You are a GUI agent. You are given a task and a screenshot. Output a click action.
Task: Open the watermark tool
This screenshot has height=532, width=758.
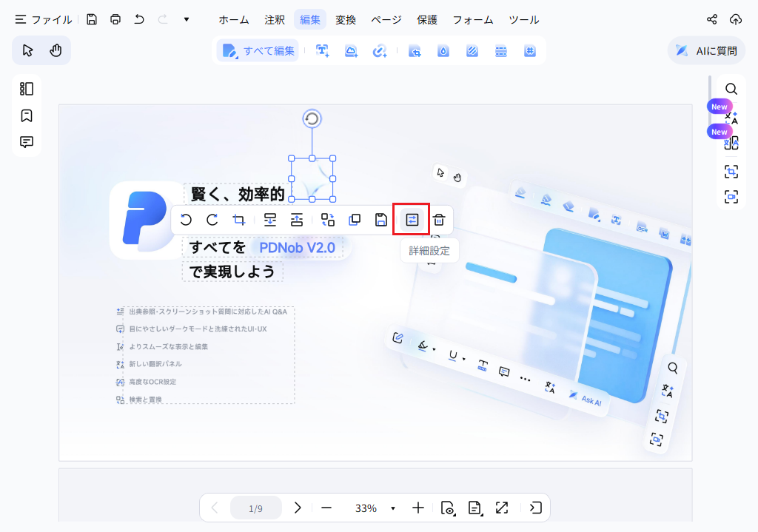[443, 51]
